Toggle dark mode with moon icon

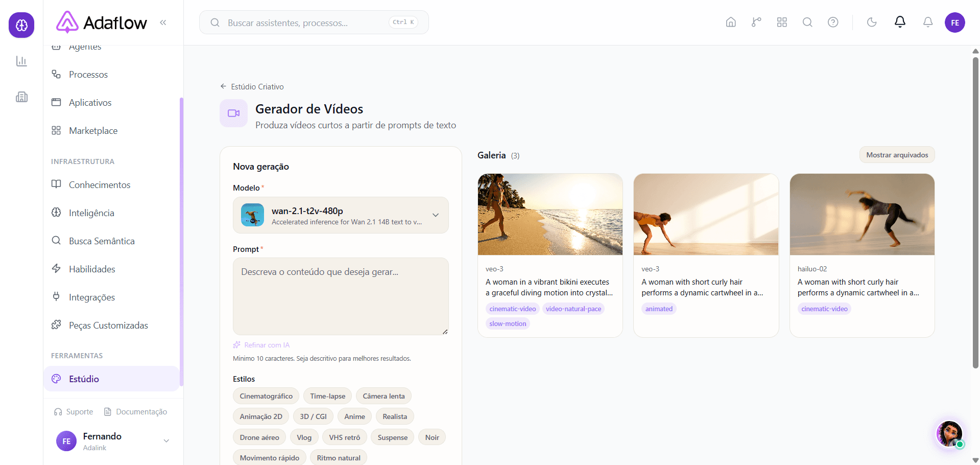pyautogui.click(x=872, y=22)
